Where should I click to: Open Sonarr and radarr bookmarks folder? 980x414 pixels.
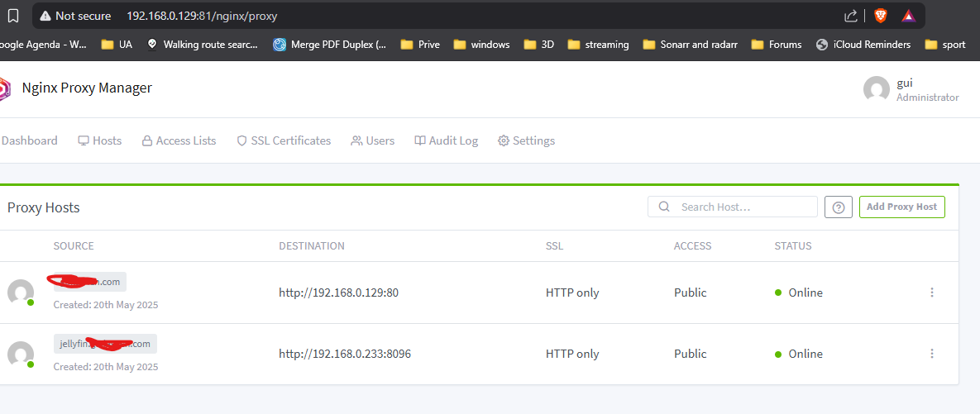coord(690,45)
